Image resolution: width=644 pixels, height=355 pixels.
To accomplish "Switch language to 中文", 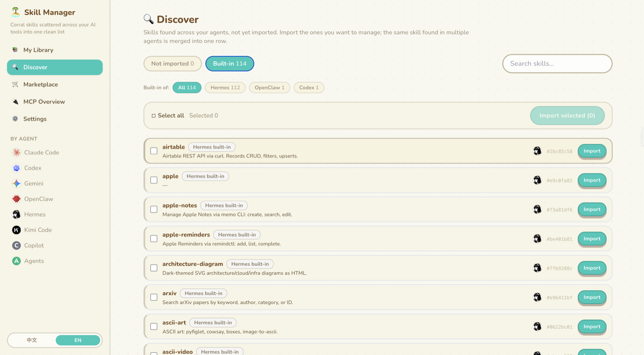I will 32,340.
